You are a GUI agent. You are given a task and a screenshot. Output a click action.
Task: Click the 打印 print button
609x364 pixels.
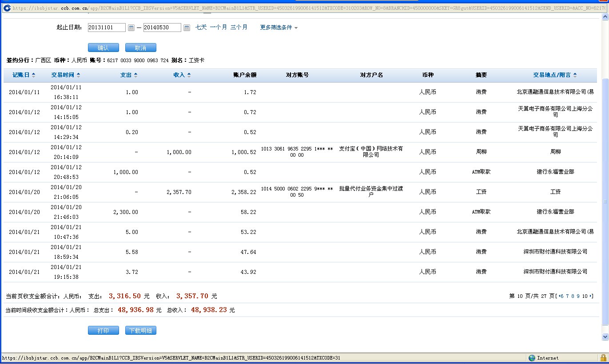click(x=103, y=331)
